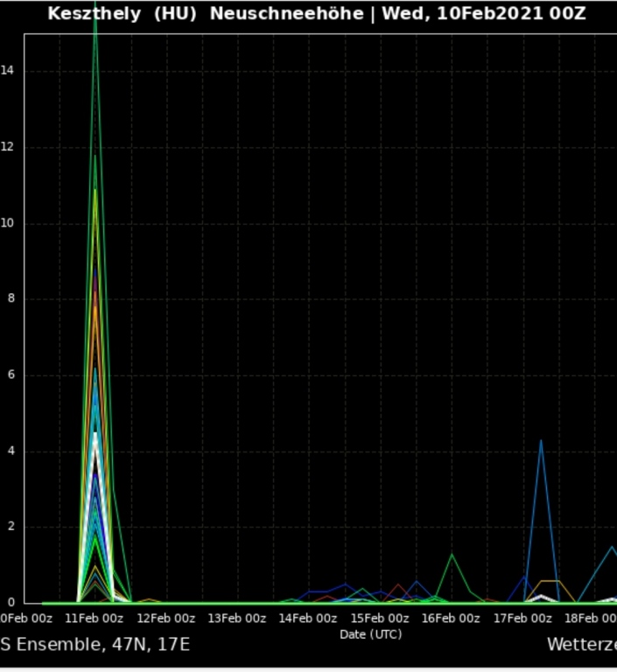Pick the 16Feb 00z x-axis label

[x=451, y=619]
